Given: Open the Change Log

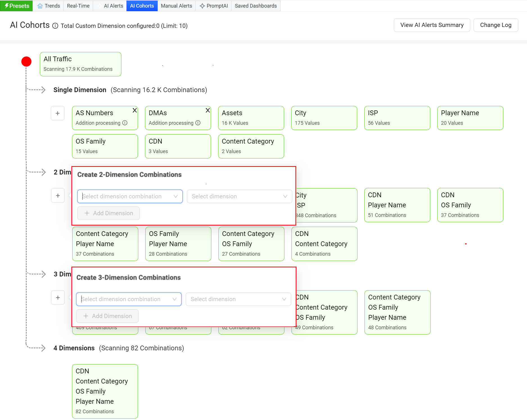Looking at the screenshot, I should [496, 25].
